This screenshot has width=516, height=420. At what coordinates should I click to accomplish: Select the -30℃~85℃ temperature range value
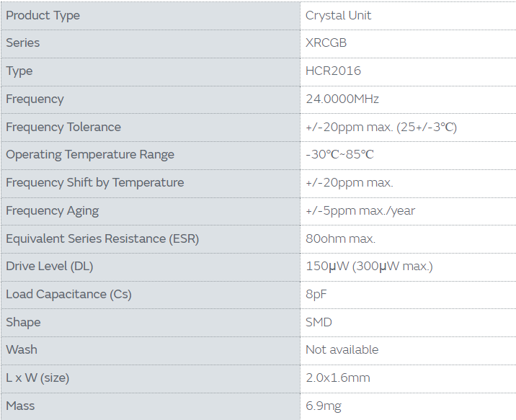[x=339, y=154]
